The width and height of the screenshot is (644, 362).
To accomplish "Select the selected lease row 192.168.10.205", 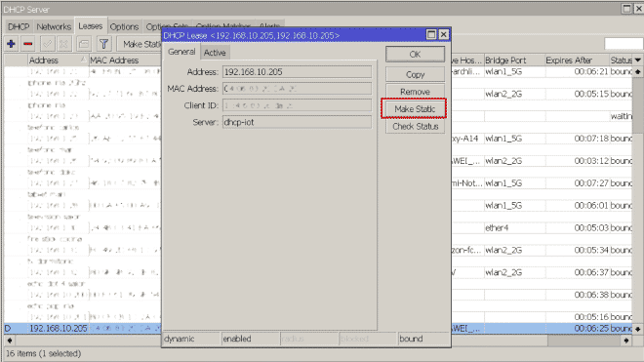I will 82,328.
